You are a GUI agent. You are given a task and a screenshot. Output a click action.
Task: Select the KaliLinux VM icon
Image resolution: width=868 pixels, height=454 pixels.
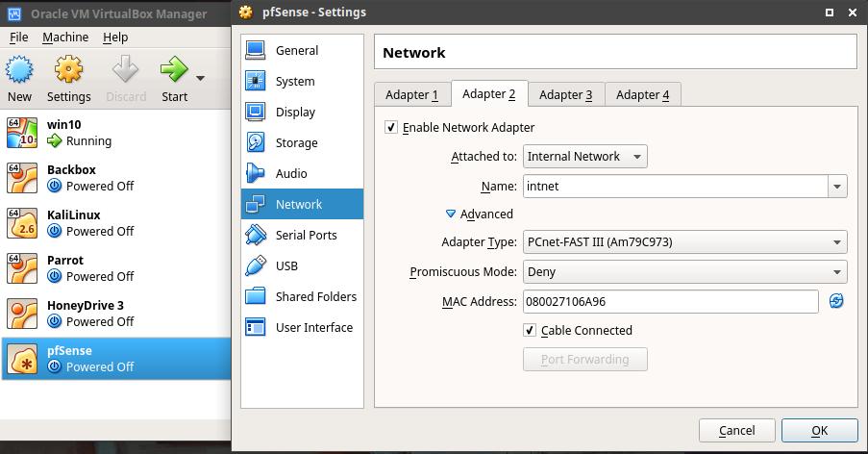[22, 223]
